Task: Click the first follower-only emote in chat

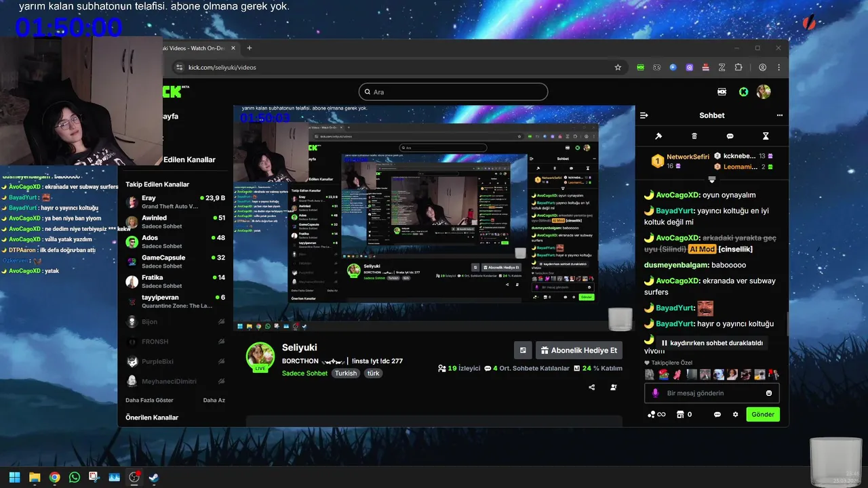Action: point(650,374)
